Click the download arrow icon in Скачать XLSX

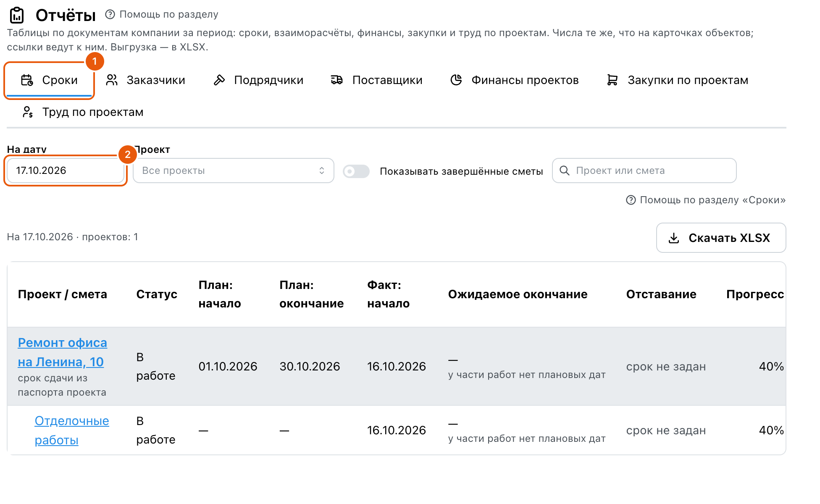674,238
